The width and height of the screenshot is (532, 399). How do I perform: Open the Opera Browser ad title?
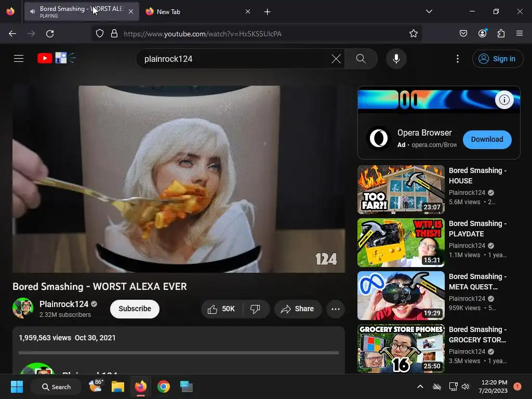click(424, 132)
